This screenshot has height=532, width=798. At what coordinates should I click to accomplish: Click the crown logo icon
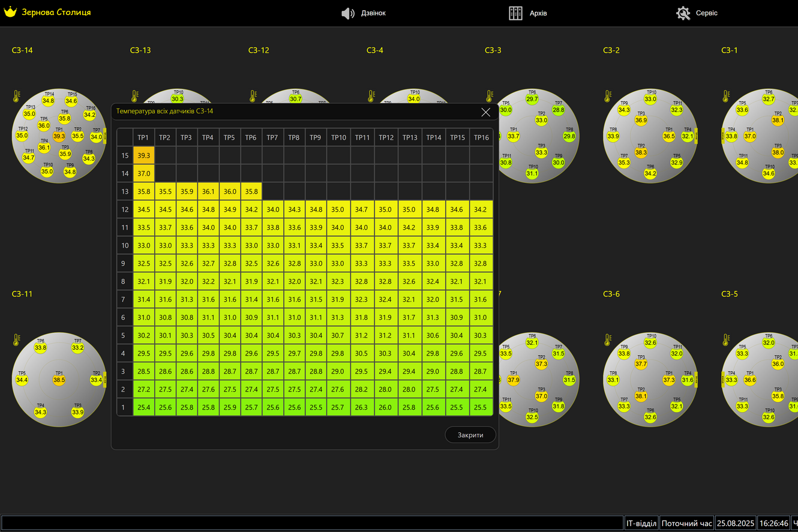tap(10, 12)
